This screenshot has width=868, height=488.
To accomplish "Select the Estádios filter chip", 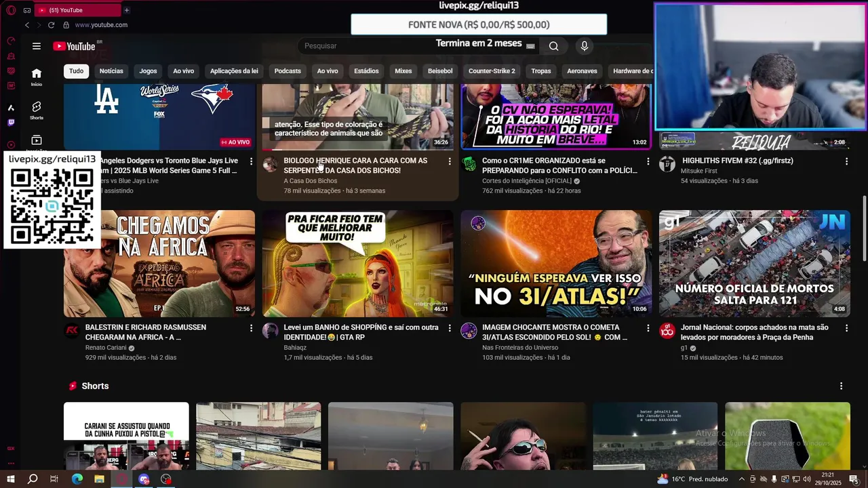I will pyautogui.click(x=366, y=71).
